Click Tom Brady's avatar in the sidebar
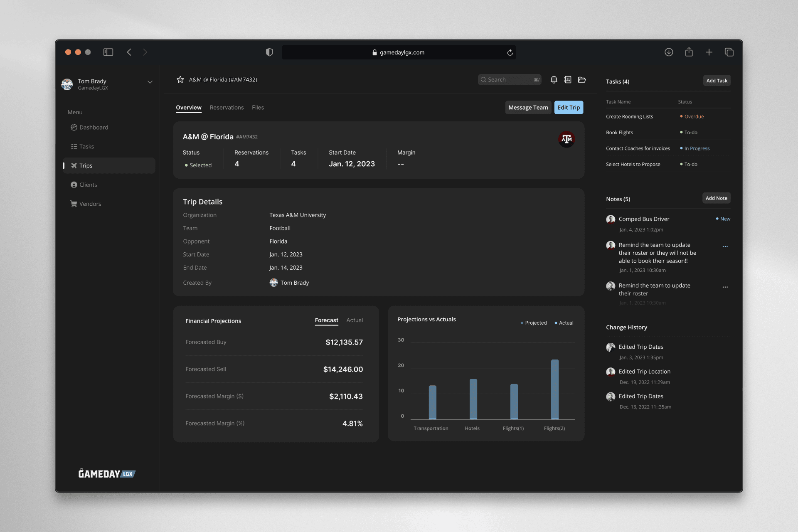Screen dimensions: 798x532 [x=67, y=84]
